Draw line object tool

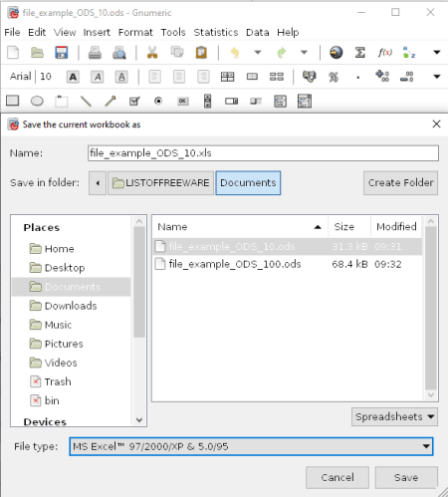click(x=86, y=101)
